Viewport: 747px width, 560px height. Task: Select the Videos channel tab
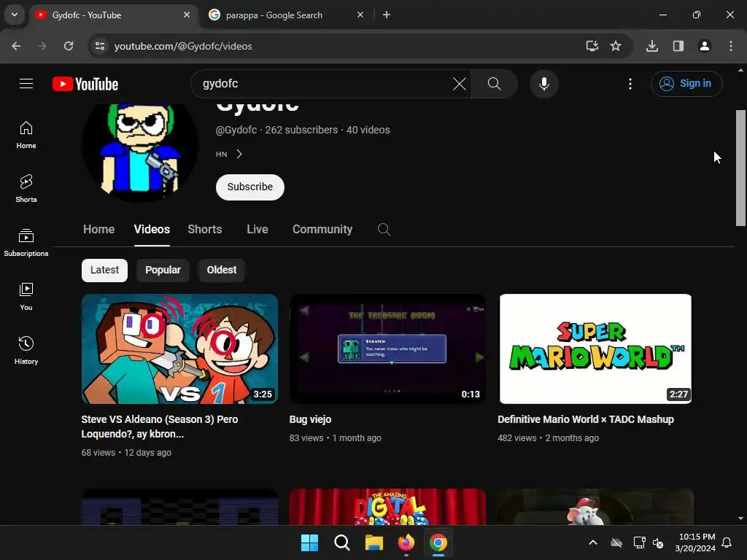coord(152,230)
